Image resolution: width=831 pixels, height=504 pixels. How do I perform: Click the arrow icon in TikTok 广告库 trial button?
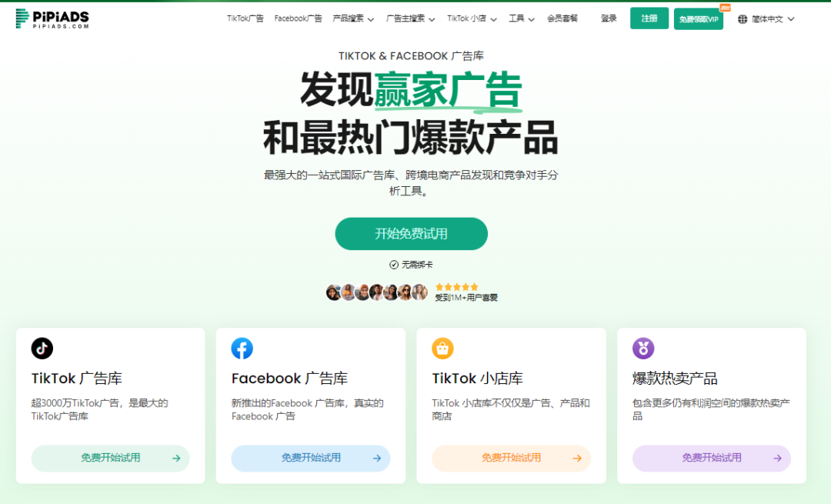[x=175, y=458]
